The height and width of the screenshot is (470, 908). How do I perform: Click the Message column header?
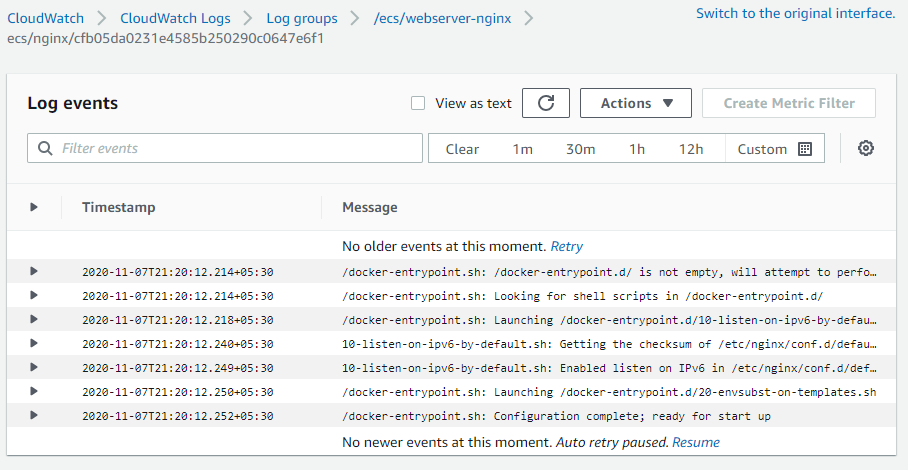coord(369,207)
